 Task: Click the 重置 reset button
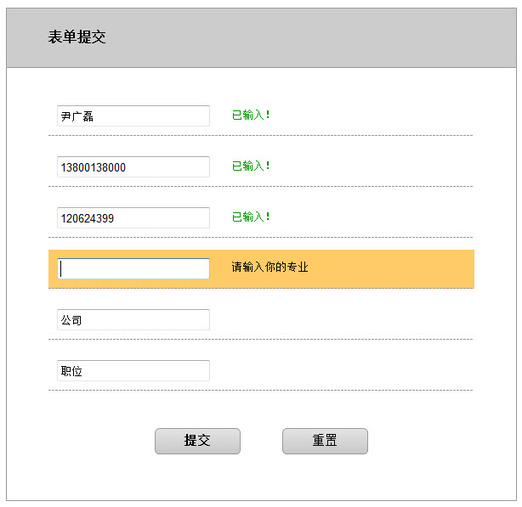click(325, 441)
